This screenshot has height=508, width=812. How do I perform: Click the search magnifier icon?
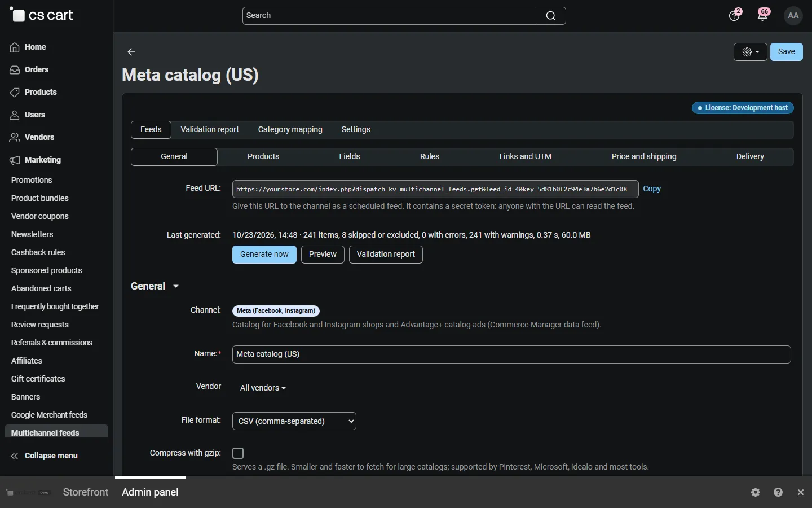click(551, 16)
